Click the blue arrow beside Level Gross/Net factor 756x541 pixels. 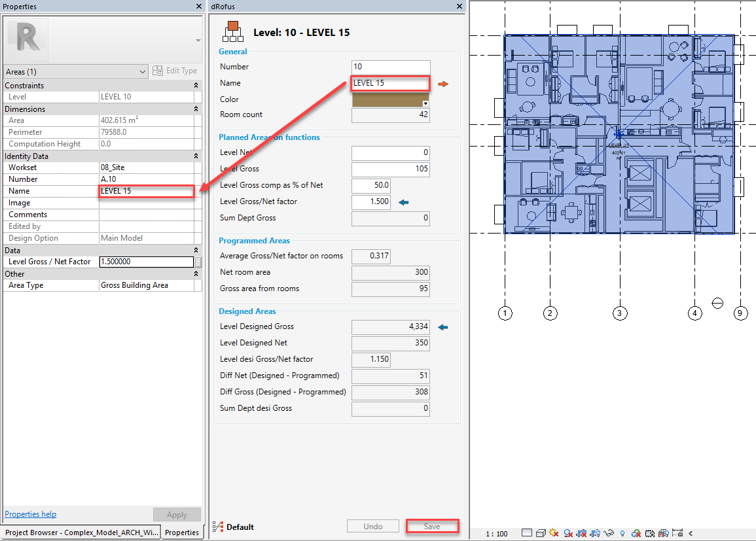click(x=403, y=202)
